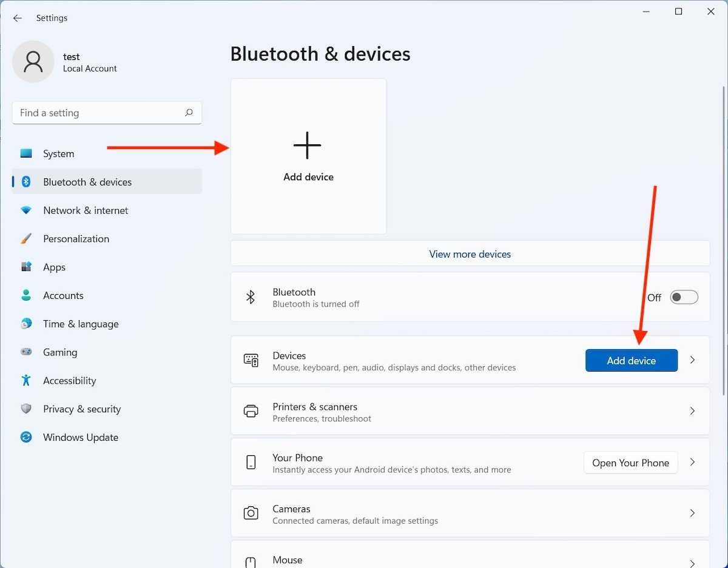Expand Devices row with chevron arrow
728x568 pixels.
(x=692, y=360)
